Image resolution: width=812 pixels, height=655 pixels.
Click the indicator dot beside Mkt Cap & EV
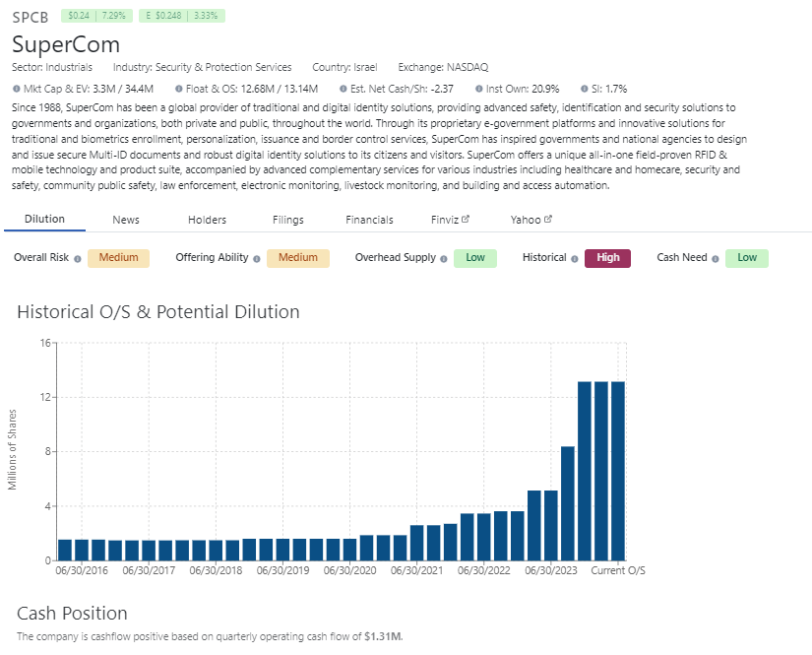click(15, 89)
